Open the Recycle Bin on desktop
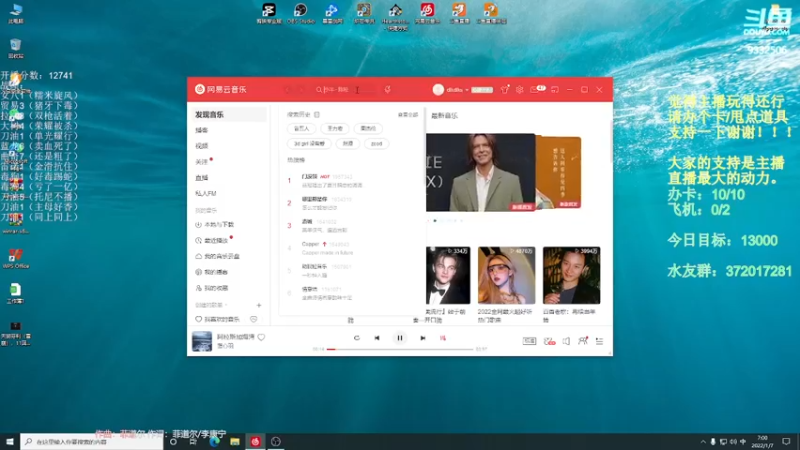The height and width of the screenshot is (450, 800). (15, 48)
